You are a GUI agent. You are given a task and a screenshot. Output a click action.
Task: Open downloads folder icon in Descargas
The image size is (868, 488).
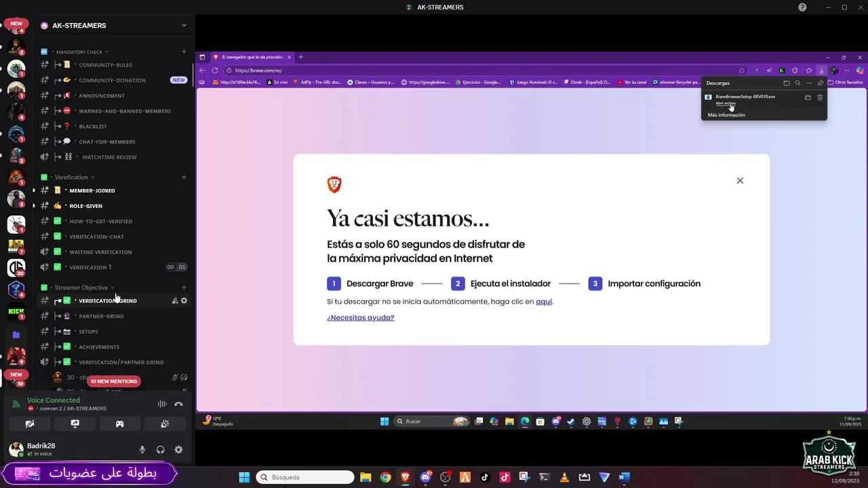coord(787,83)
